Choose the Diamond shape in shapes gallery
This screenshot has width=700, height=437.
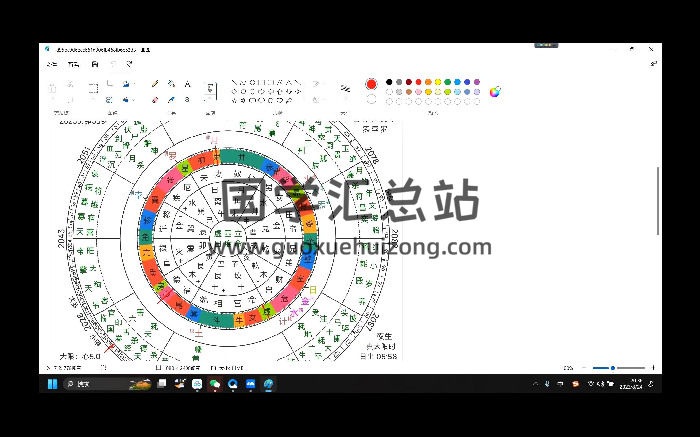tap(234, 92)
